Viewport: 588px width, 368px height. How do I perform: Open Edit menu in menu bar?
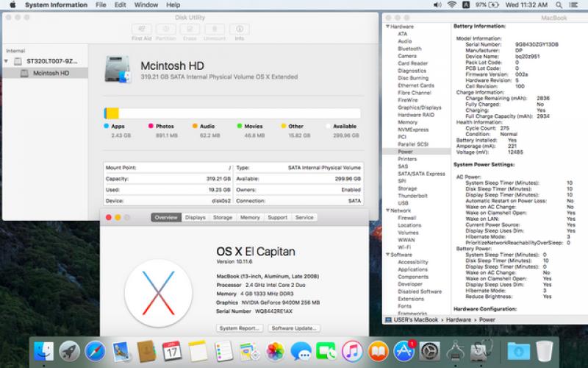(x=120, y=5)
